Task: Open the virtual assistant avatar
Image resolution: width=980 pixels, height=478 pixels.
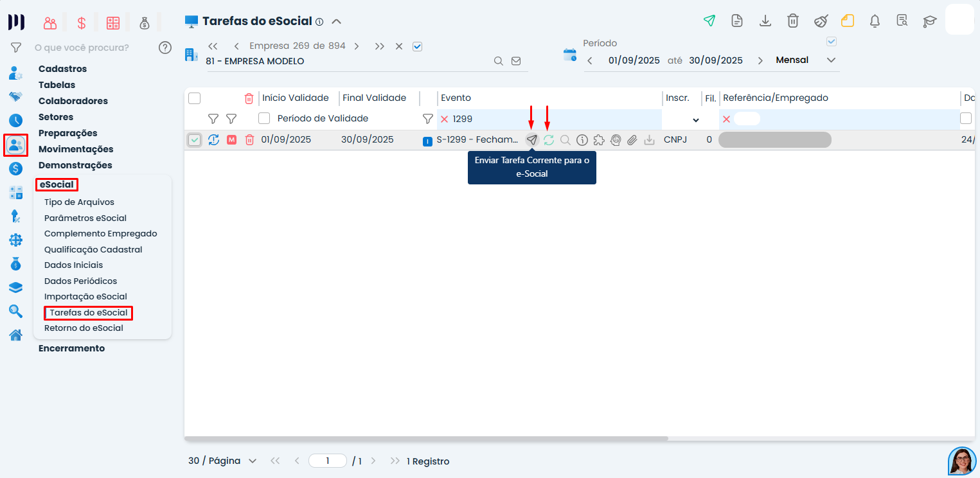Action: click(962, 461)
